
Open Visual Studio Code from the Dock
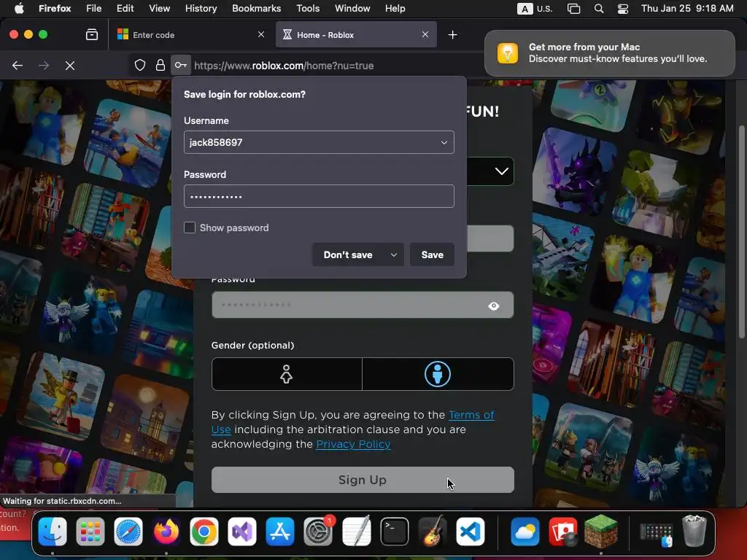471,531
